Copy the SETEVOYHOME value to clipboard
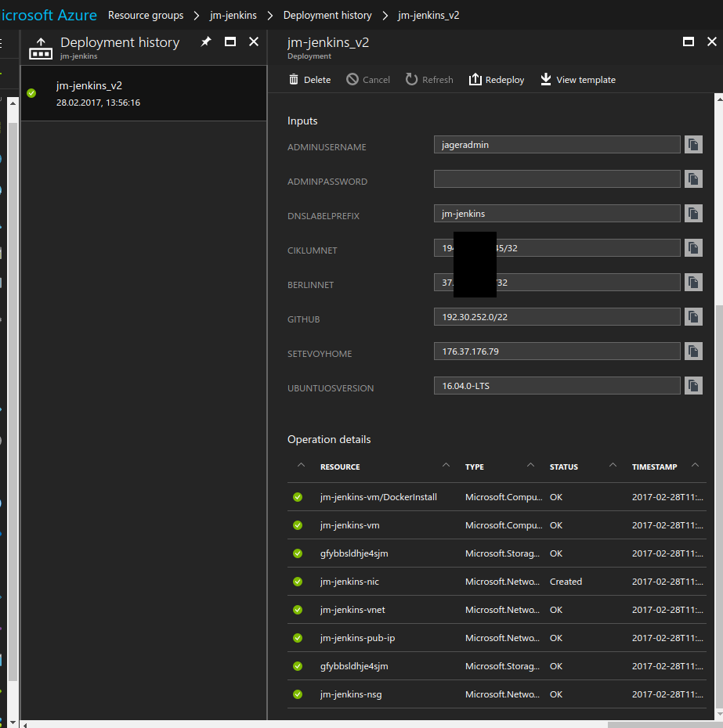The height and width of the screenshot is (728, 723). click(x=693, y=351)
